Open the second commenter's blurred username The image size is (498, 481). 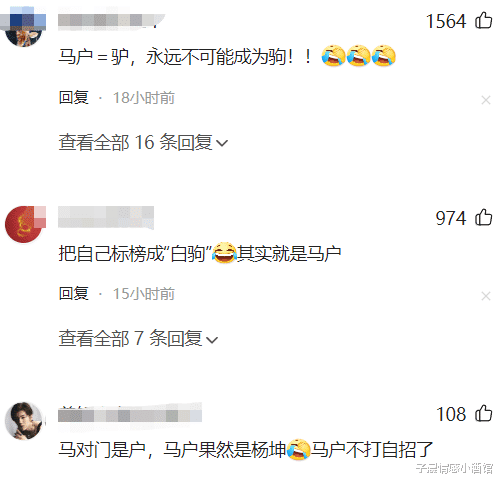[106, 217]
